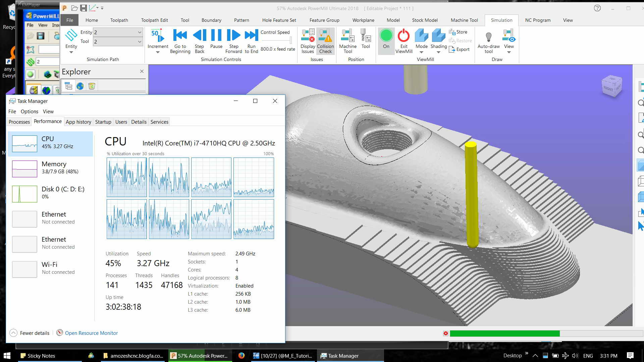Select Wi-Fi in performance list
Viewport: 644px width, 362px height.
tap(50, 269)
